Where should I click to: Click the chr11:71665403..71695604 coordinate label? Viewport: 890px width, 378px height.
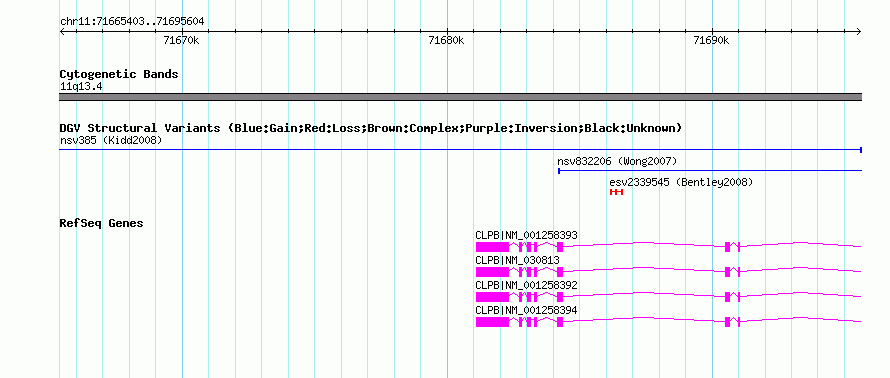click(x=132, y=22)
